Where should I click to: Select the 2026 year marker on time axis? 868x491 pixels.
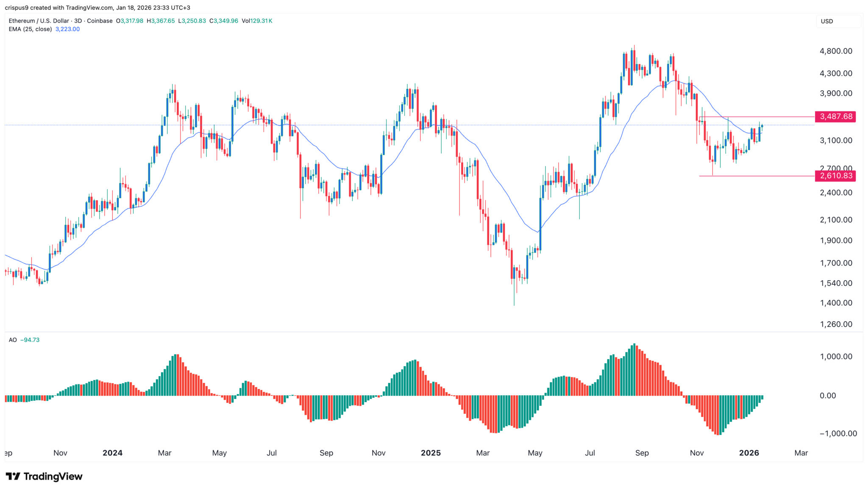749,453
